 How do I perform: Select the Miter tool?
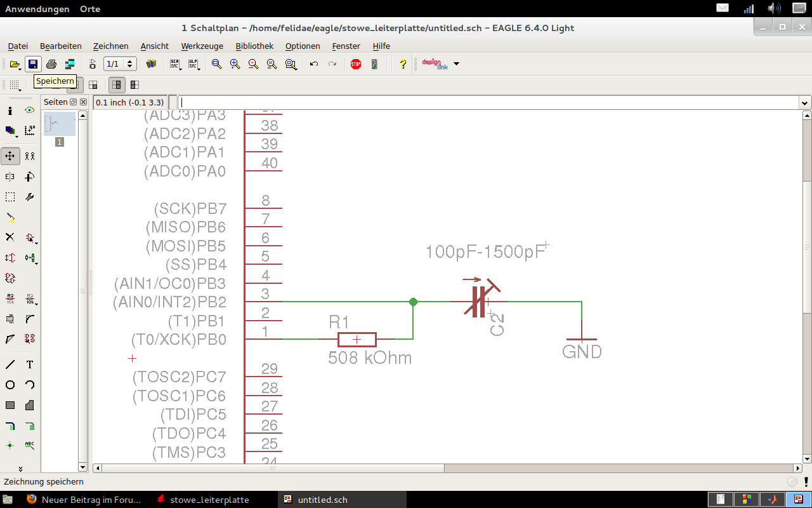click(x=30, y=319)
